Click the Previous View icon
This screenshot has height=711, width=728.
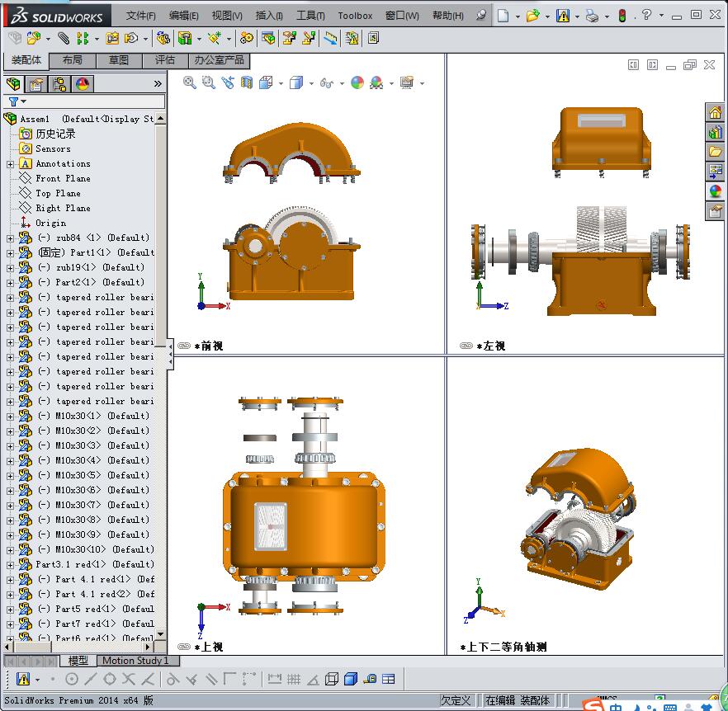tap(228, 82)
